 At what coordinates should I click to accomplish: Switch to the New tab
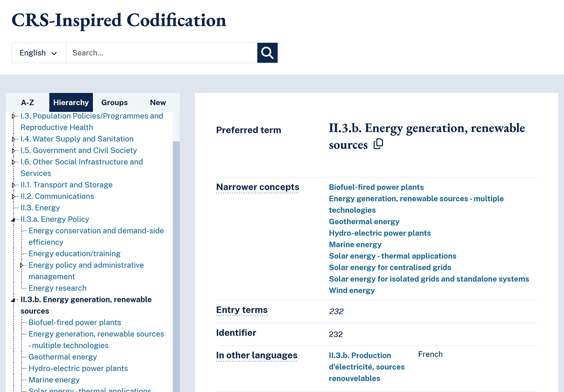point(158,102)
